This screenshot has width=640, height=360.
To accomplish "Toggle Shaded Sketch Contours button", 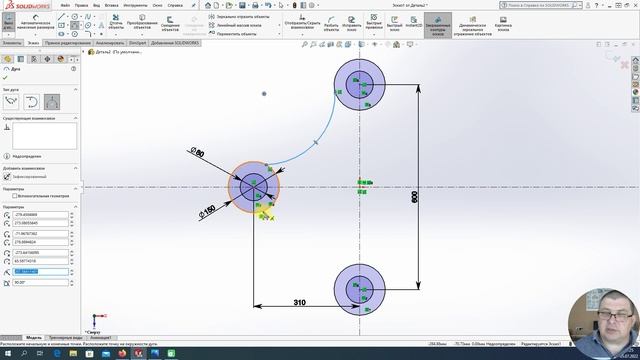I will [438, 25].
